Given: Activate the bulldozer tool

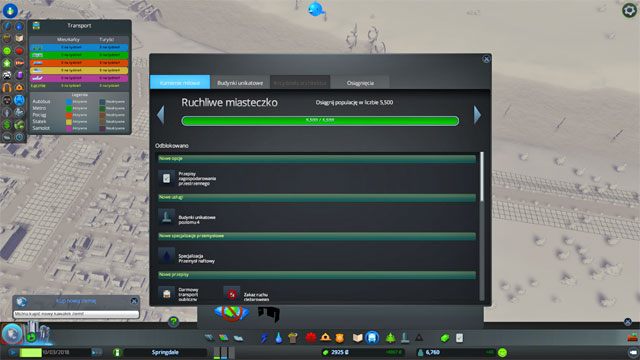Looking at the screenshot, I should pyautogui.click(x=633, y=338).
